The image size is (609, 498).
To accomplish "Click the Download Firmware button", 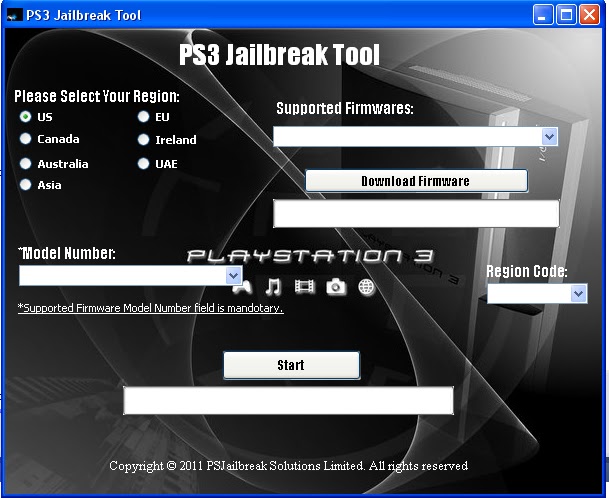I will [416, 181].
